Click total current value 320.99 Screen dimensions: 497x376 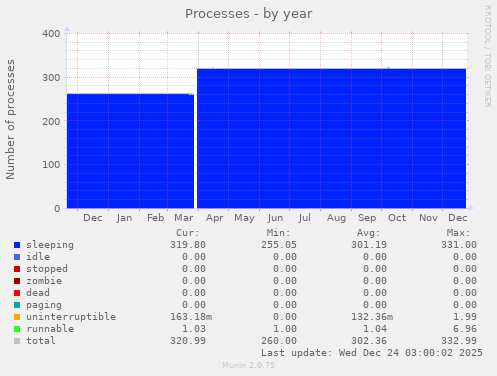(x=188, y=341)
